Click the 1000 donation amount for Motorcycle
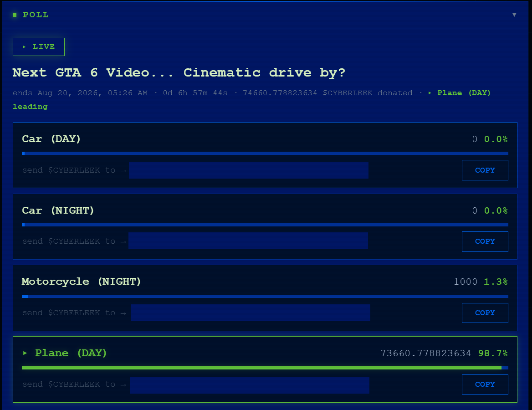 click(x=465, y=282)
